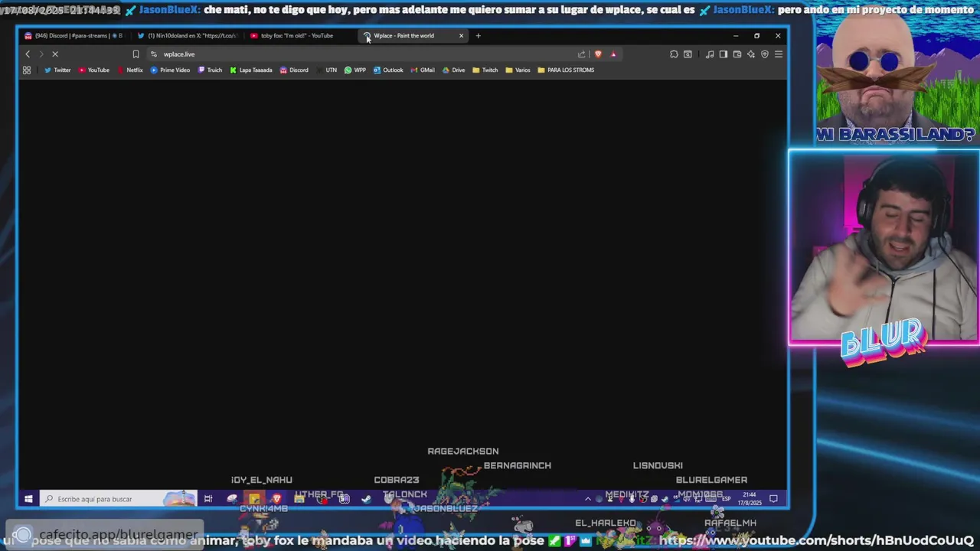The height and width of the screenshot is (551, 980).
Task: Click the VPN shield toolbar icon
Action: coord(764,54)
